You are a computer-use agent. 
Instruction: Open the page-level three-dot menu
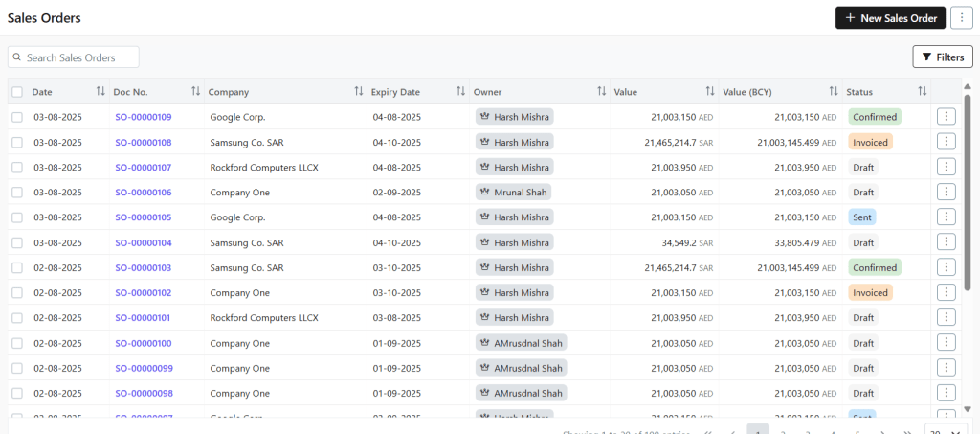[x=961, y=18]
